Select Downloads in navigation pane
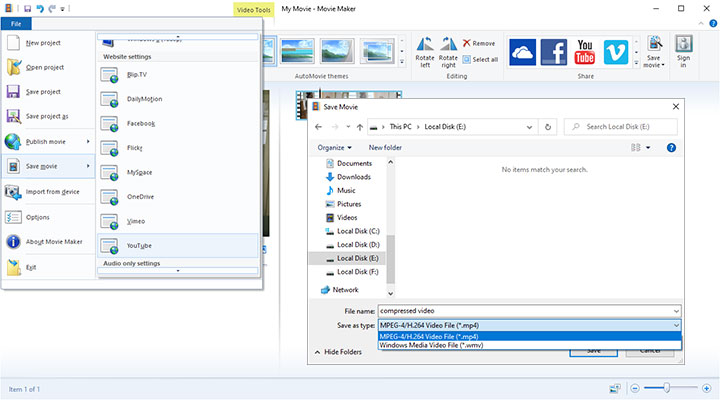The width and height of the screenshot is (720, 400). [349, 177]
